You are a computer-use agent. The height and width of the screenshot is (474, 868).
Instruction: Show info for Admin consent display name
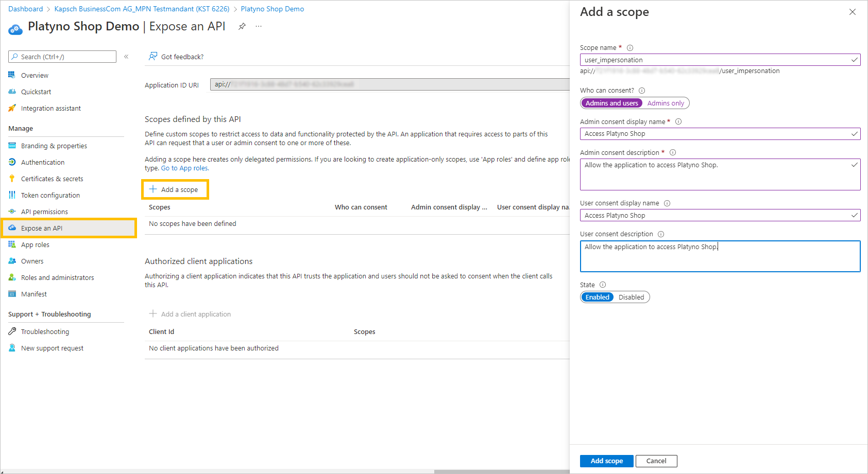(678, 122)
